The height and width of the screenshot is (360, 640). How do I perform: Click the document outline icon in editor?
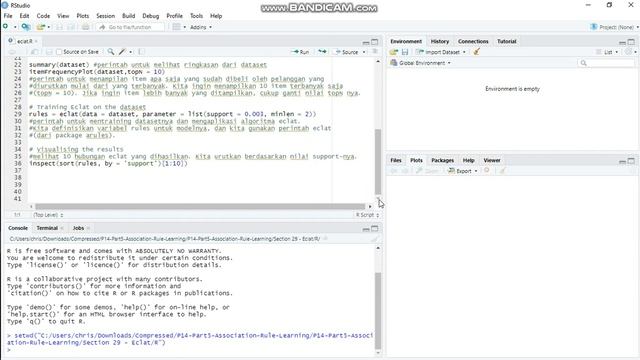coord(375,52)
